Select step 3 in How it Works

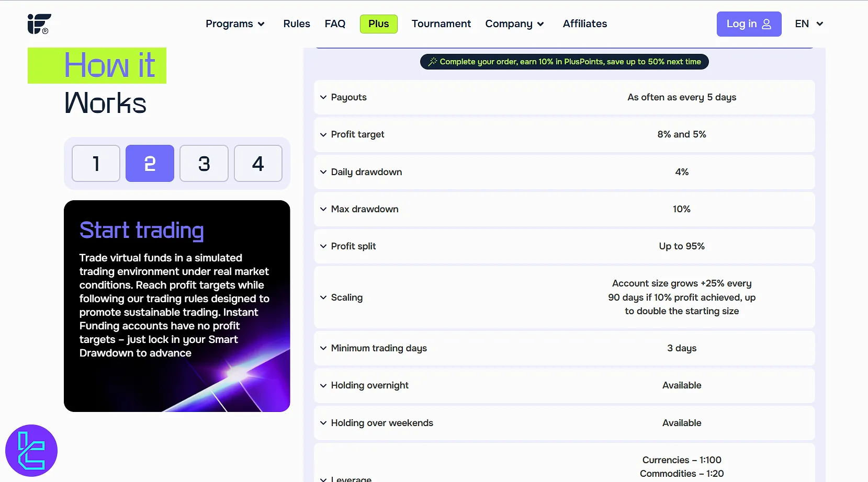click(x=204, y=163)
